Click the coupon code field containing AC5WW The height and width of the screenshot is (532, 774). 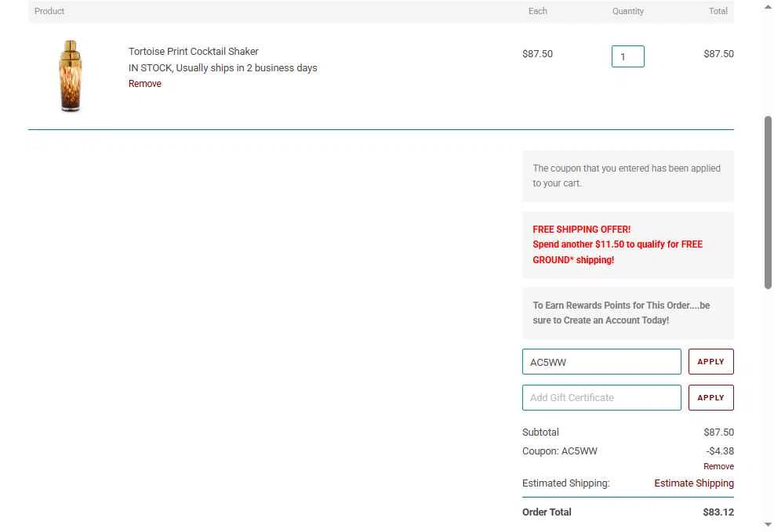[601, 362]
